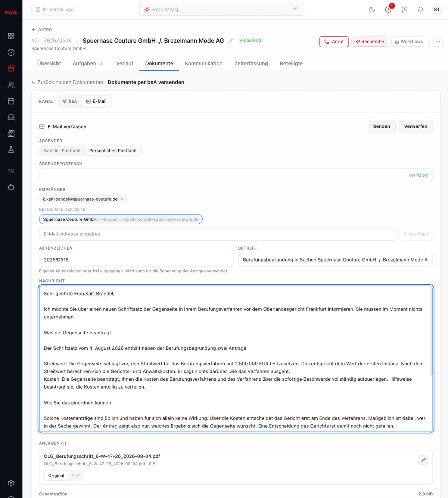Remove recipient k.kalt-bandel@spuernase-couture.de

click(122, 199)
